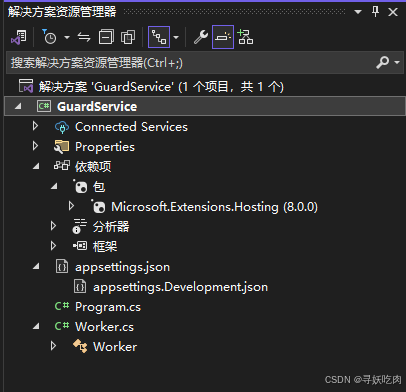This screenshot has width=406, height=392.
Task: Expand Microsoft.Extensions.Hosting package
Action: tap(71, 206)
